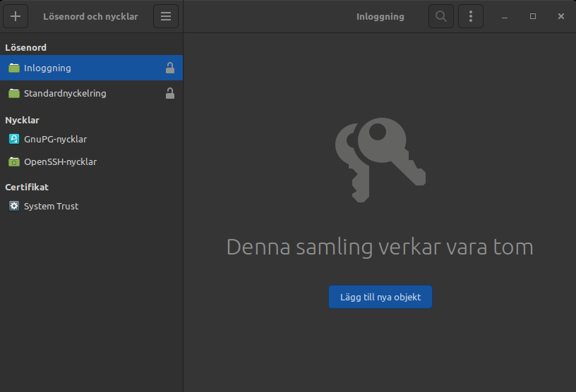Open the hamburger menu in the sidebar header
The width and height of the screenshot is (576, 392).
166,16
